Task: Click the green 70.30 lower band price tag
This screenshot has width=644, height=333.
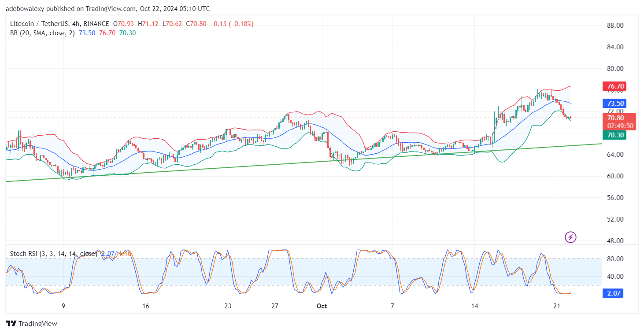Action: pos(615,135)
